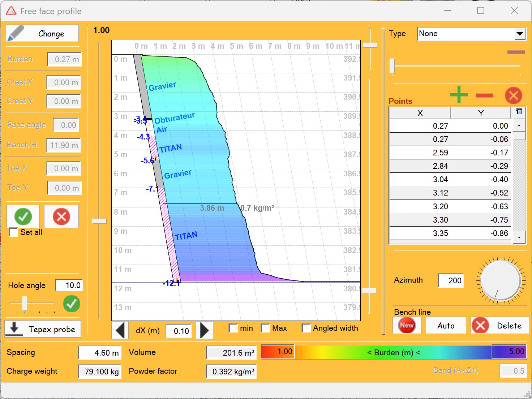Confirm profile with green checkmark icon
This screenshot has width=532, height=399.
pos(23,216)
